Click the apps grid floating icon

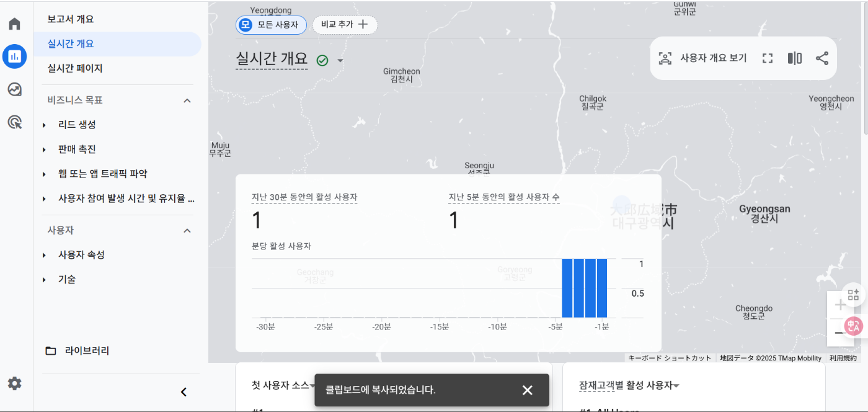[x=853, y=295]
